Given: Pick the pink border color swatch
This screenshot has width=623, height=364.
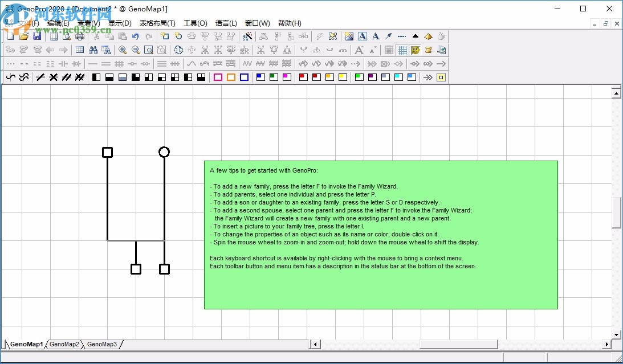Looking at the screenshot, I should click(218, 77).
